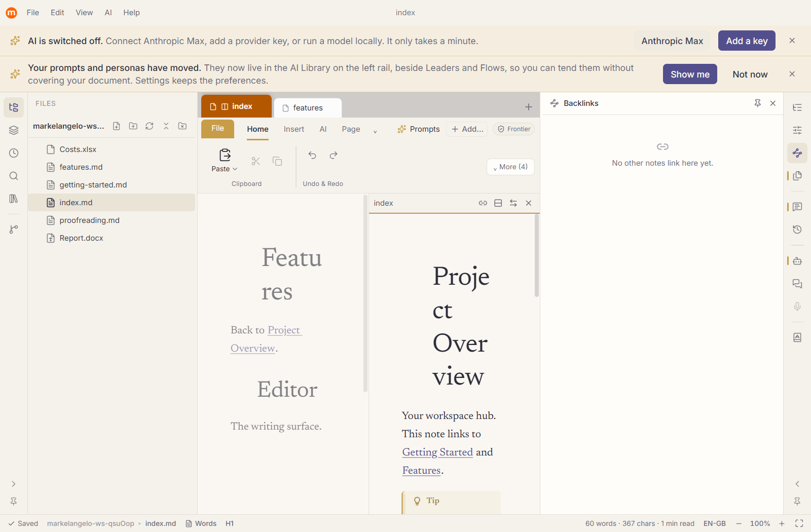Click the Not now button

point(750,74)
